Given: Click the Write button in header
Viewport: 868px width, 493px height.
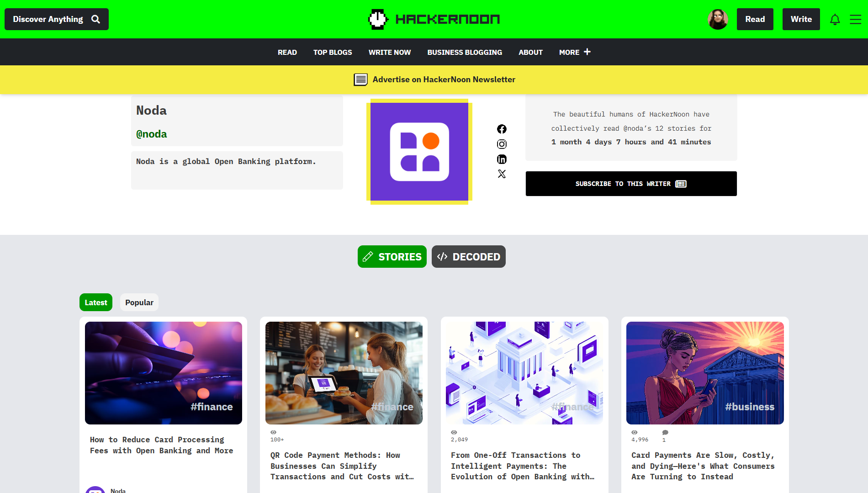Looking at the screenshot, I should pos(801,19).
